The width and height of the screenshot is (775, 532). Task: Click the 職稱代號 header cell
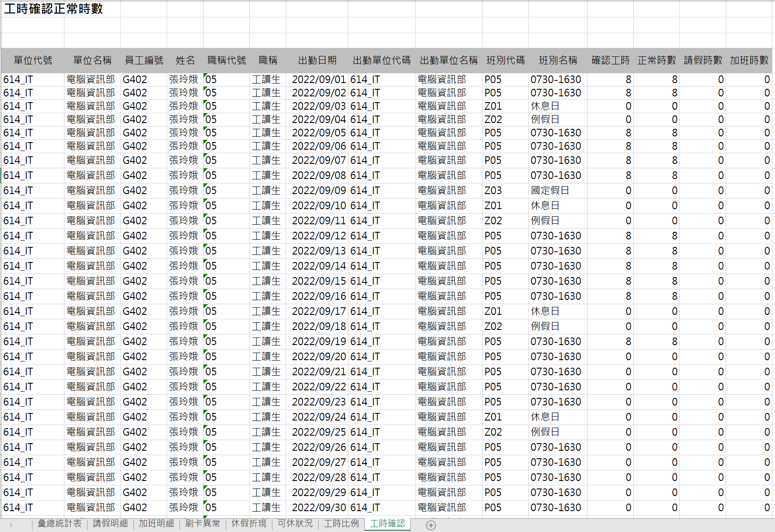pos(226,60)
